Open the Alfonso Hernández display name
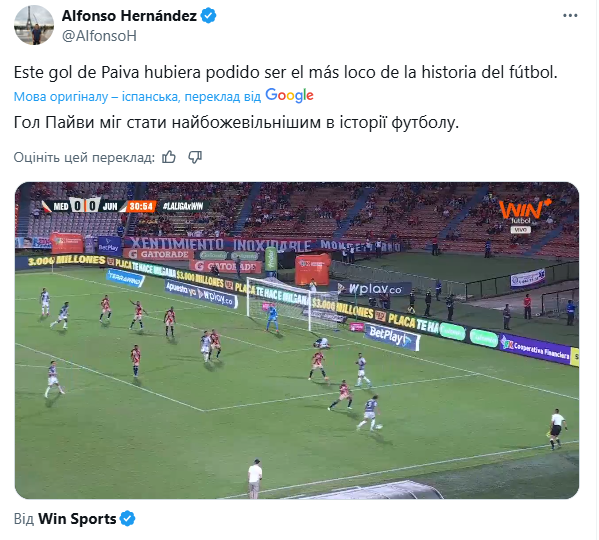 coord(129,16)
